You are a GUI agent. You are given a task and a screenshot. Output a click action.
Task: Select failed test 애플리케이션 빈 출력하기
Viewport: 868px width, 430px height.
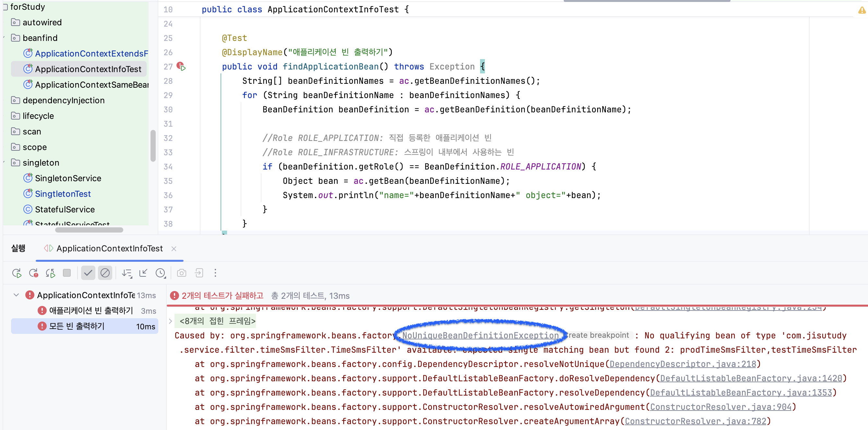[91, 310]
